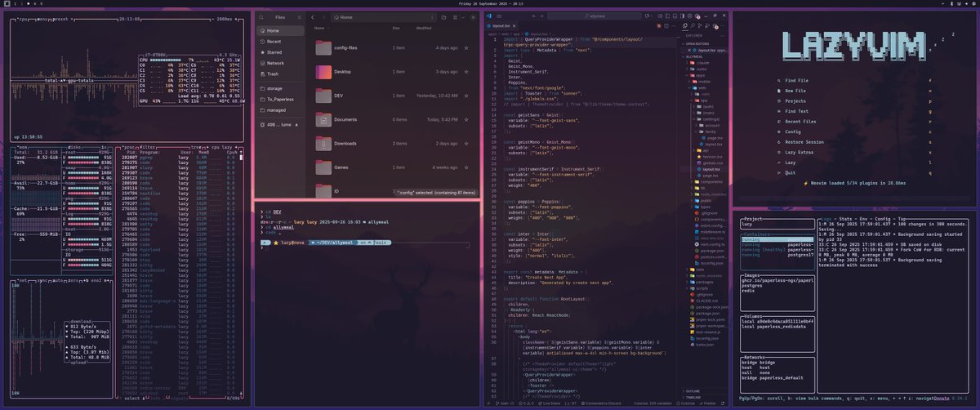The height and width of the screenshot is (410, 980).
Task: Open VS Code Run and Debug view
Action: tap(707, 26)
